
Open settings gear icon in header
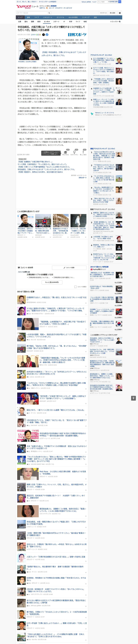point(120,13)
